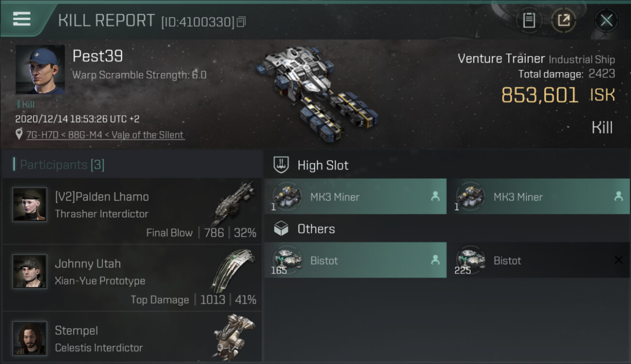Copy the kill report ID icon
Viewport: 631px width, 364px height.
[241, 21]
